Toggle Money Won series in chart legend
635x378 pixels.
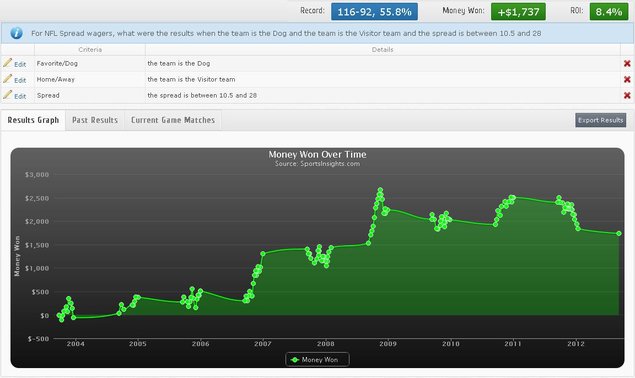317,359
